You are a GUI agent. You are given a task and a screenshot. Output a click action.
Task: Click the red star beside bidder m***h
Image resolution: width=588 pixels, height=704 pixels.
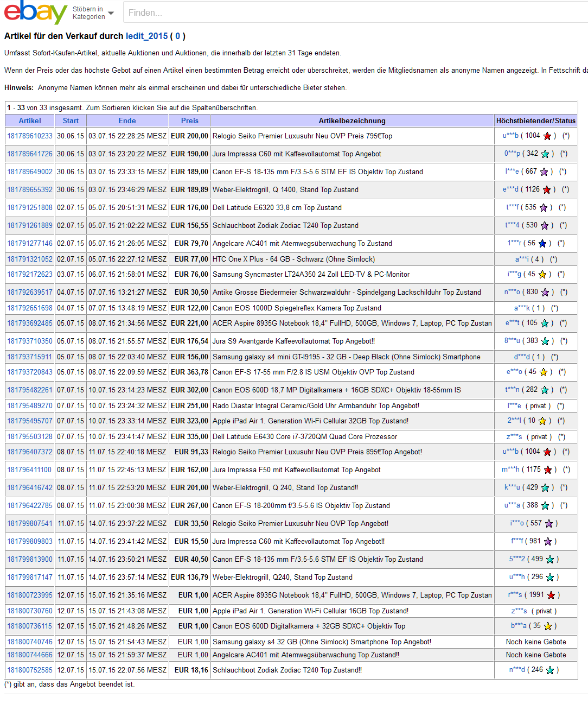pos(548,470)
